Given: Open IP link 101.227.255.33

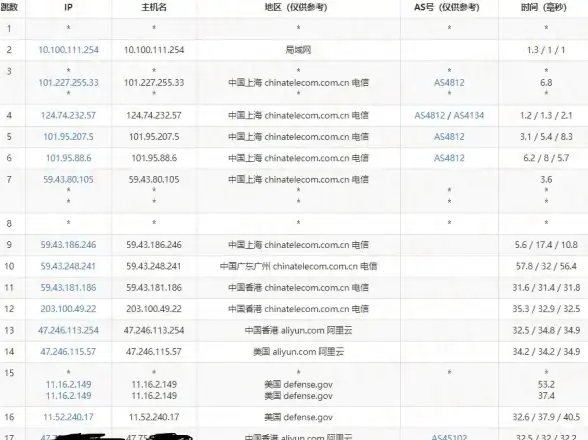Looking at the screenshot, I should coord(68,83).
